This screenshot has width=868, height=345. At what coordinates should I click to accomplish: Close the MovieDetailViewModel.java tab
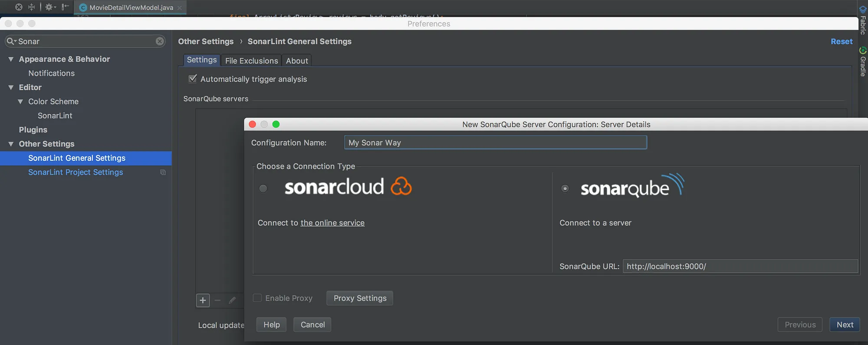(179, 7)
